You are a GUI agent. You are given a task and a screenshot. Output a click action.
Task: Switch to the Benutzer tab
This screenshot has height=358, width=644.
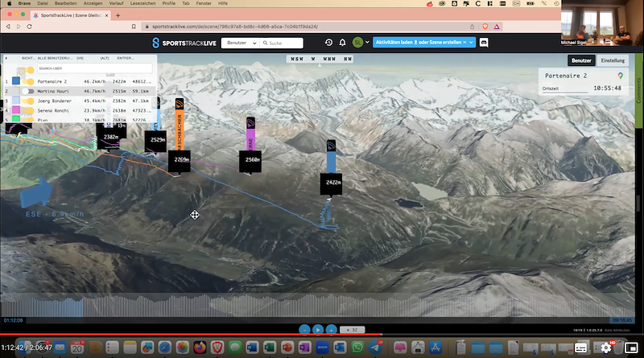[x=581, y=60]
